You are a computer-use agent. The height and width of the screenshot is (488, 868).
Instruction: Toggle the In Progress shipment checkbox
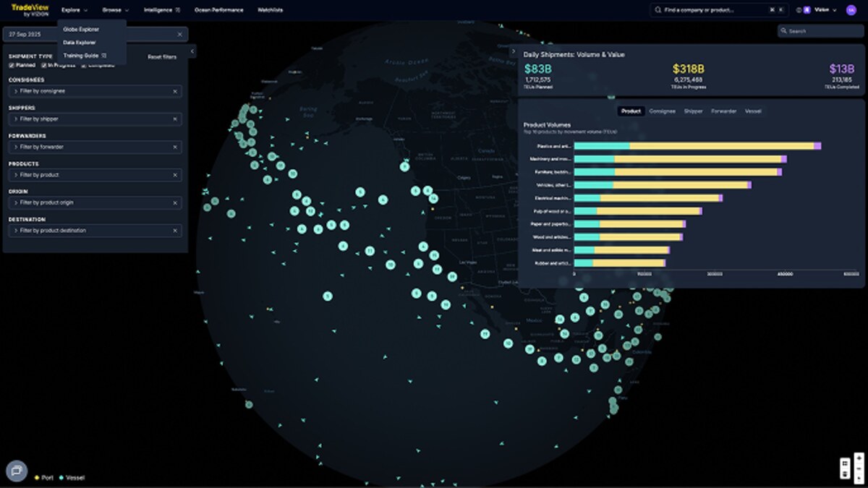point(43,65)
